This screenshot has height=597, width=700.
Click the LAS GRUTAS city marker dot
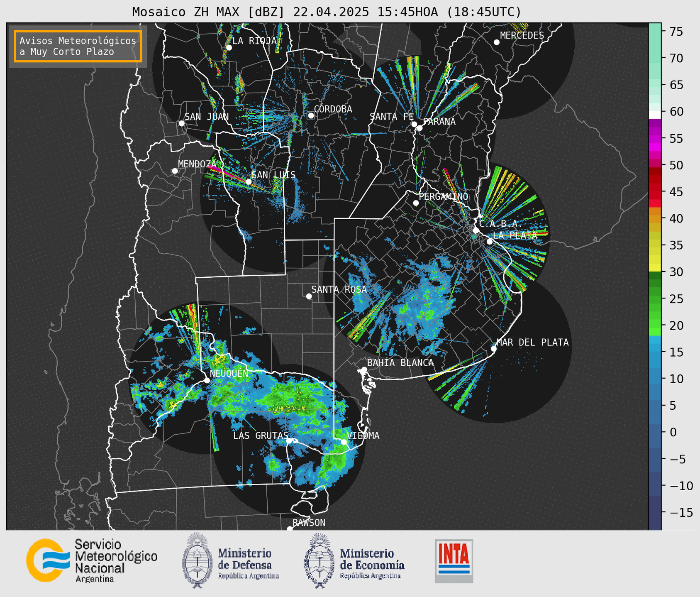(x=289, y=441)
